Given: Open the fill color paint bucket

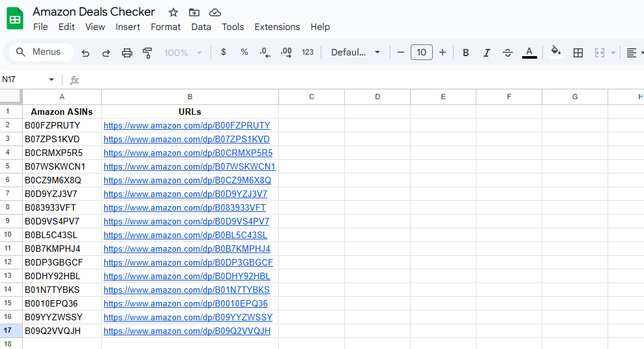Looking at the screenshot, I should (555, 52).
